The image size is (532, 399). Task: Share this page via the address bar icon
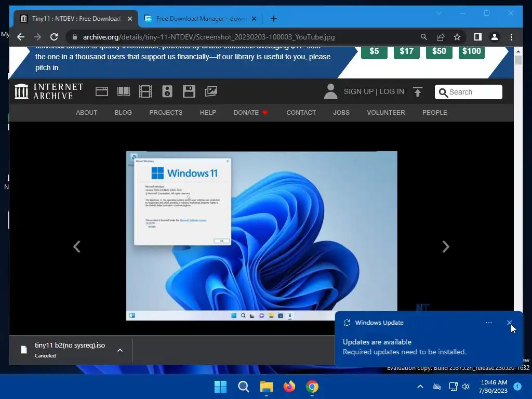click(441, 37)
